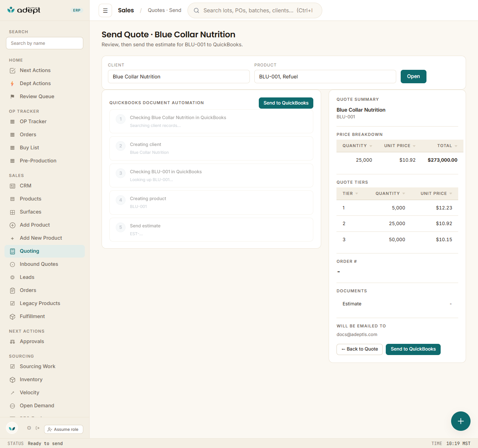This screenshot has height=448, width=478.
Task: Click the OP Tracker grid icon
Action: click(x=12, y=122)
